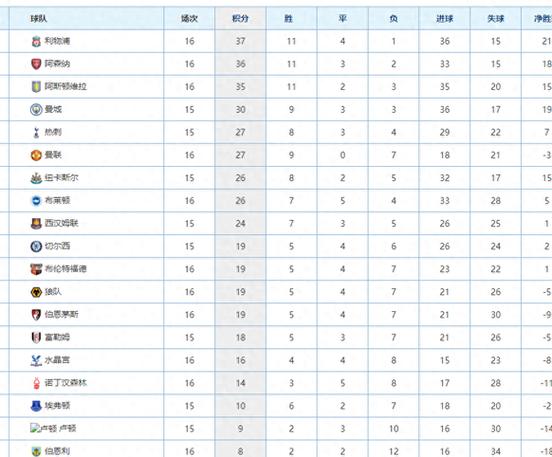Image resolution: width=552 pixels, height=457 pixels.
Task: Sort table by 失球 column header
Action: 496,18
